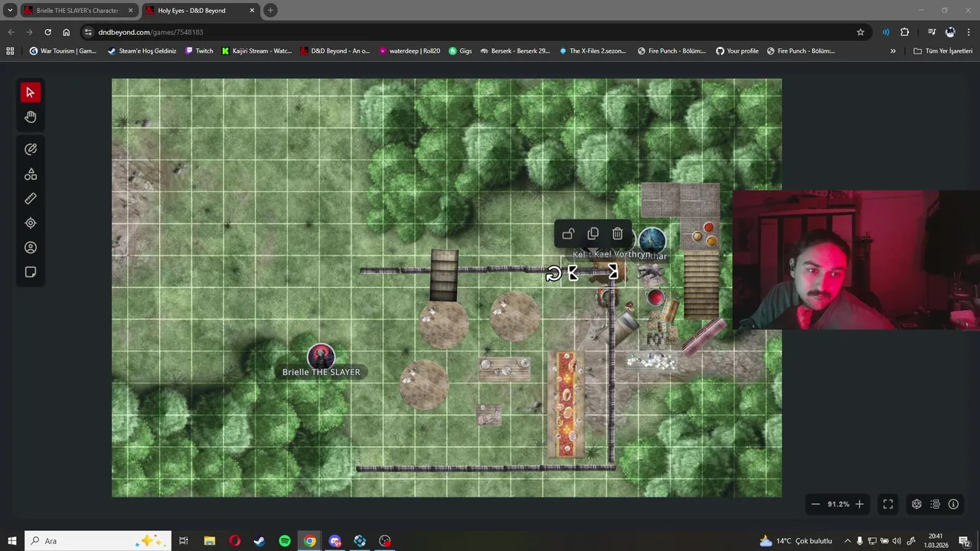Image resolution: width=980 pixels, height=551 pixels.
Task: Open the dice roller icon
Action: [916, 504]
